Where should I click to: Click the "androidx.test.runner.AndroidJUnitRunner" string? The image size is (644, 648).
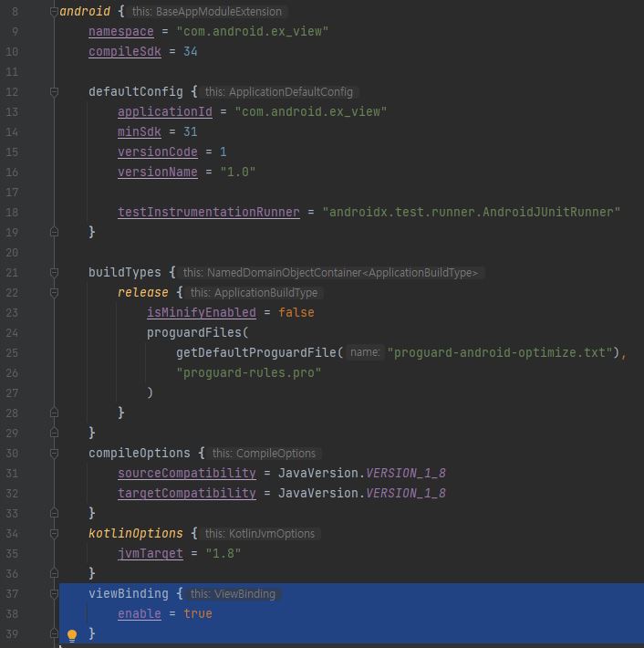[472, 212]
